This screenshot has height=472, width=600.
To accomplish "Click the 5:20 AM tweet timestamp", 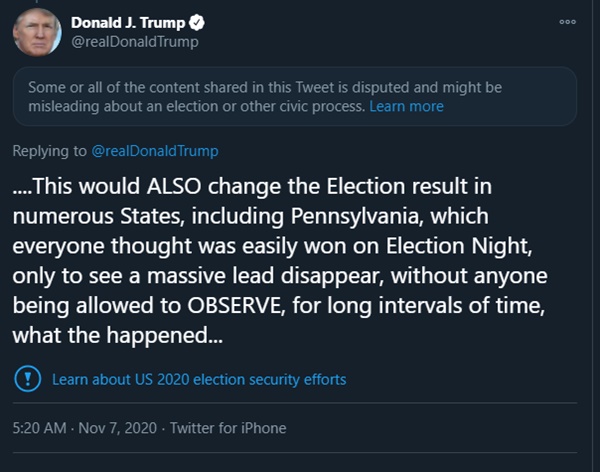I will [39, 428].
